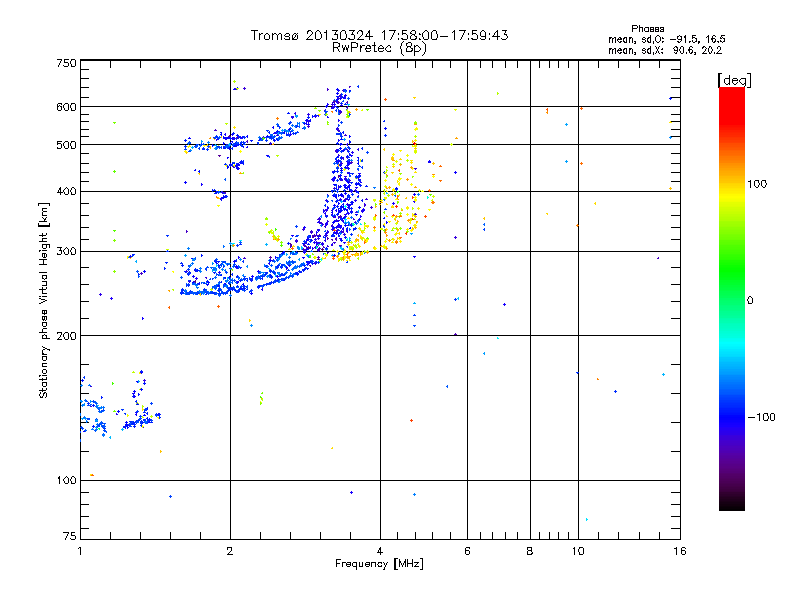Image resolution: width=800 pixels, height=600 pixels.
Task: Select the 'mean, sd,O: -91.5, 16.5' line
Action: click(x=666, y=40)
